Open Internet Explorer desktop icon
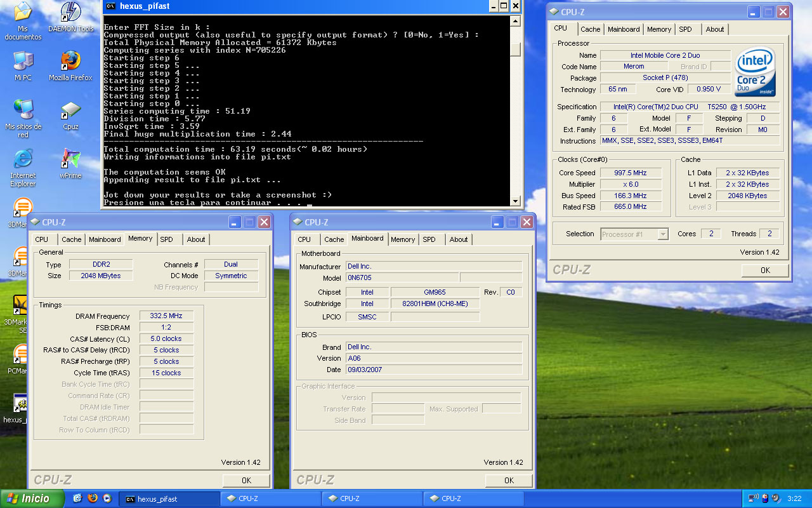812x508 pixels. tap(23, 168)
